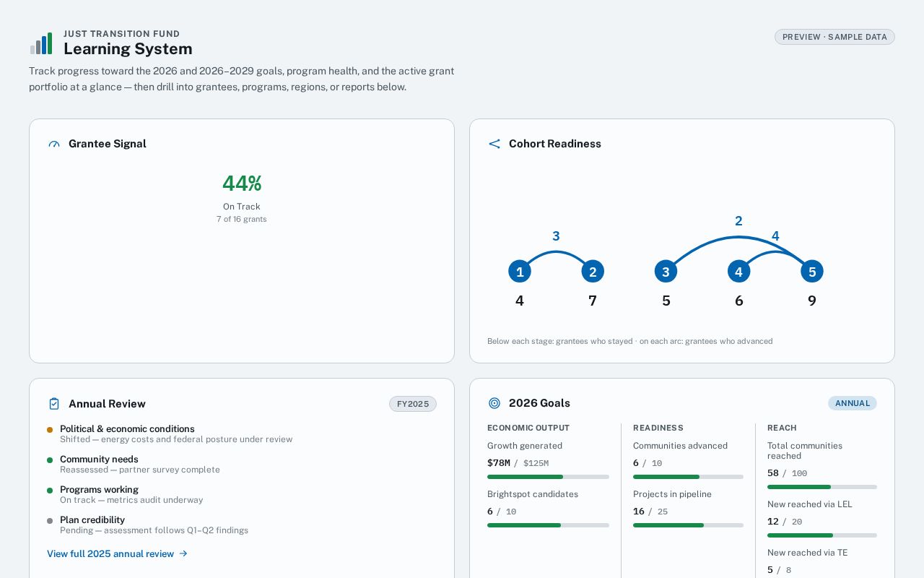Click the Brightspot candidates progress bar

pyautogui.click(x=548, y=525)
